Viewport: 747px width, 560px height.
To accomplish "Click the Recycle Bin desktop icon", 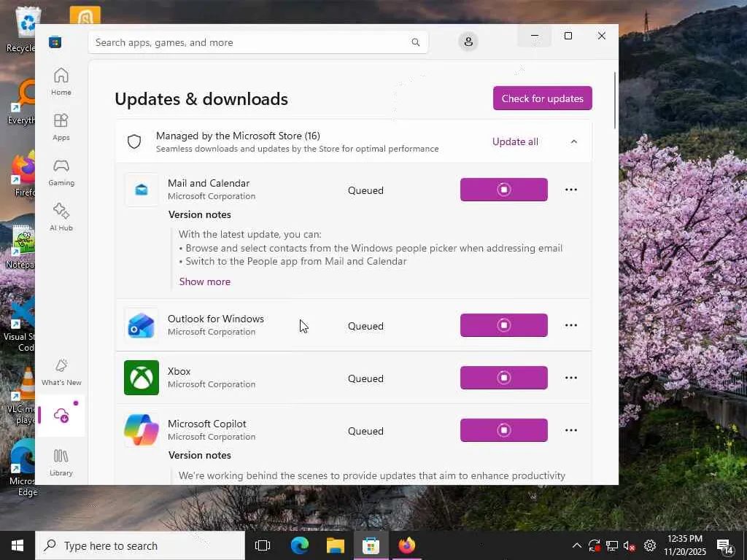I will [x=22, y=29].
